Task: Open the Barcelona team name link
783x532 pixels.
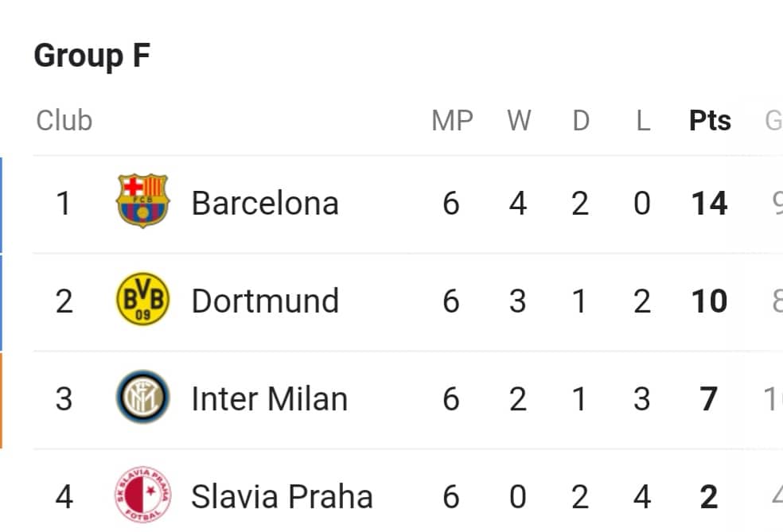Action: click(265, 204)
